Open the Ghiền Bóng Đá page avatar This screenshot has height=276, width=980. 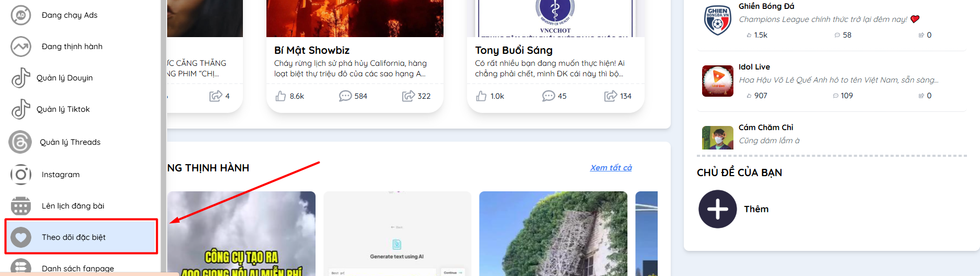click(717, 20)
